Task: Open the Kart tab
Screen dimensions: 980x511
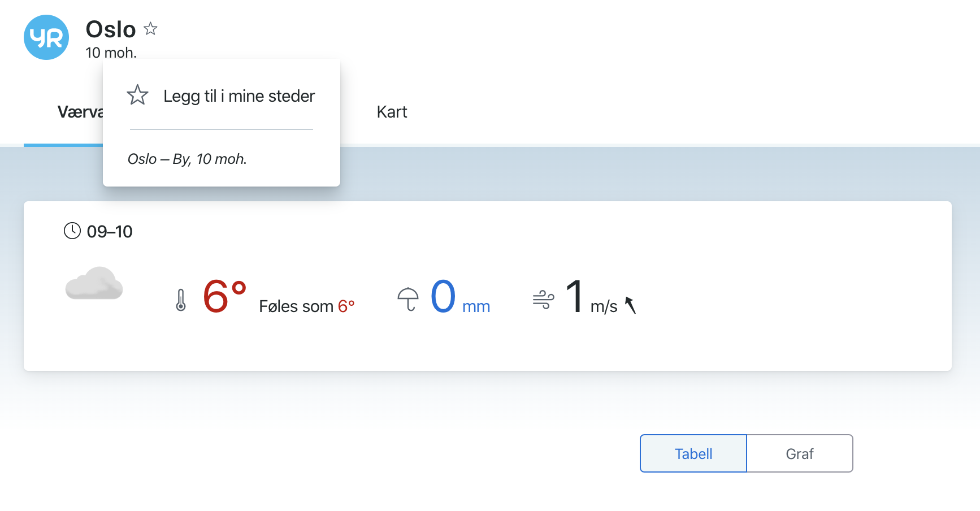Action: tap(392, 112)
